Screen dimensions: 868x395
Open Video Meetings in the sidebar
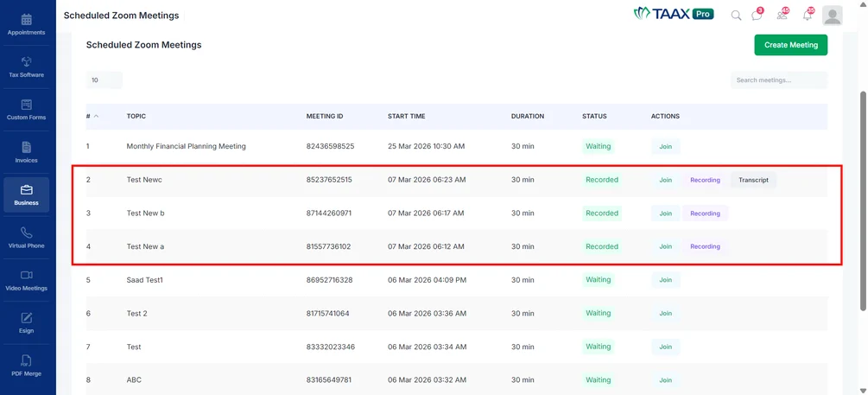[x=26, y=280]
